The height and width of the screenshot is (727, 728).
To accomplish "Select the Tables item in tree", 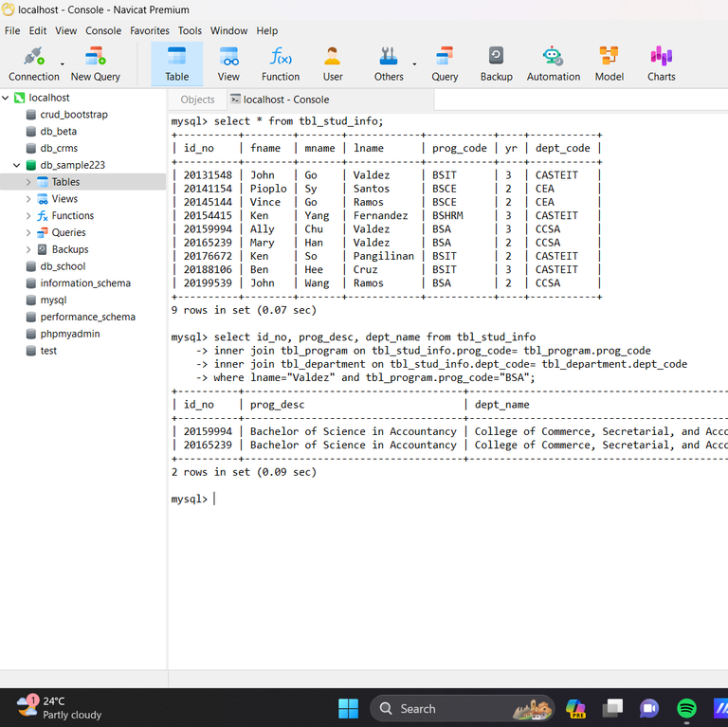I will point(65,182).
